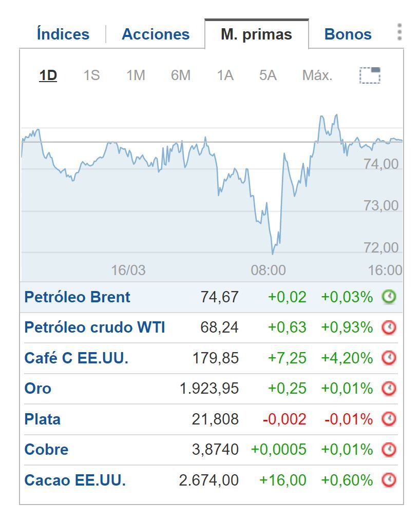The width and height of the screenshot is (420, 522).
Task: Open the Acciones tab
Action: pyautogui.click(x=155, y=34)
